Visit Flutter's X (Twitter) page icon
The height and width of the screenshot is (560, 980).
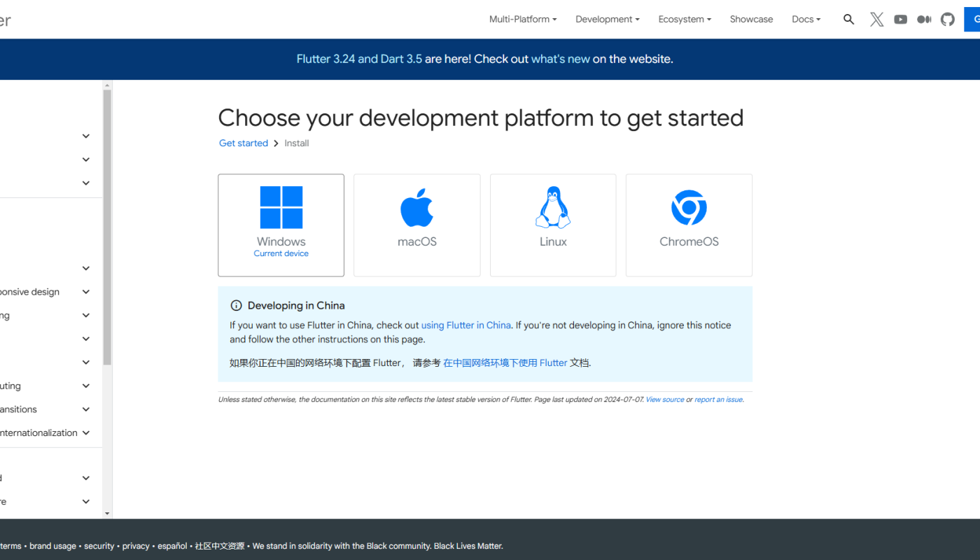point(876,20)
